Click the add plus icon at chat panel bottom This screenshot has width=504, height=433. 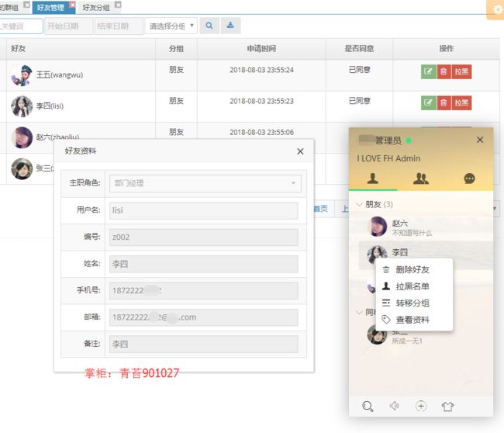click(421, 406)
